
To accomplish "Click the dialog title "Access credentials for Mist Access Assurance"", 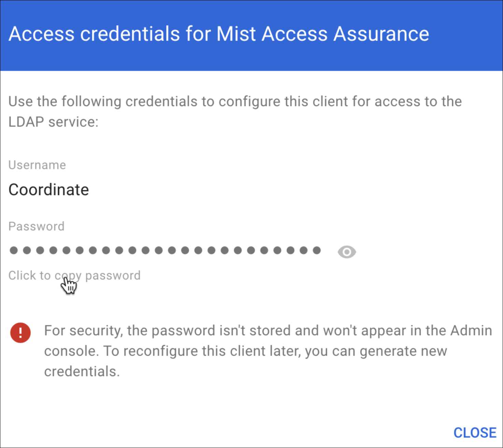I will point(219,34).
